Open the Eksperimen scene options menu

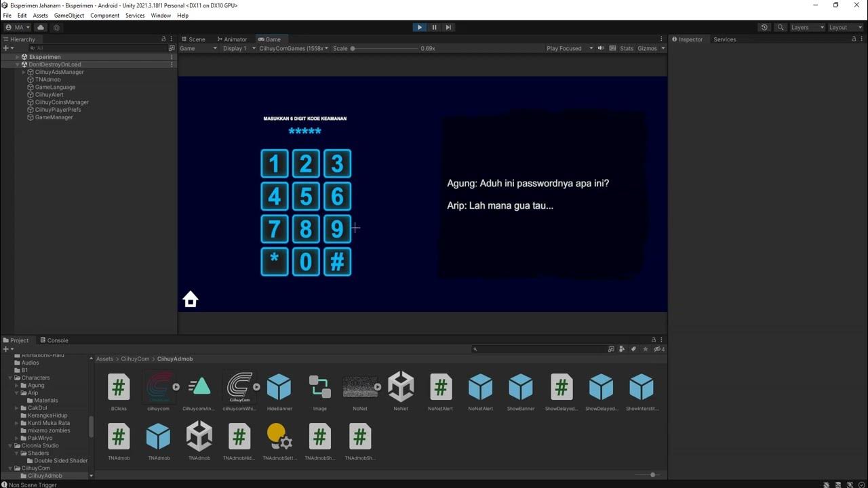pos(172,57)
